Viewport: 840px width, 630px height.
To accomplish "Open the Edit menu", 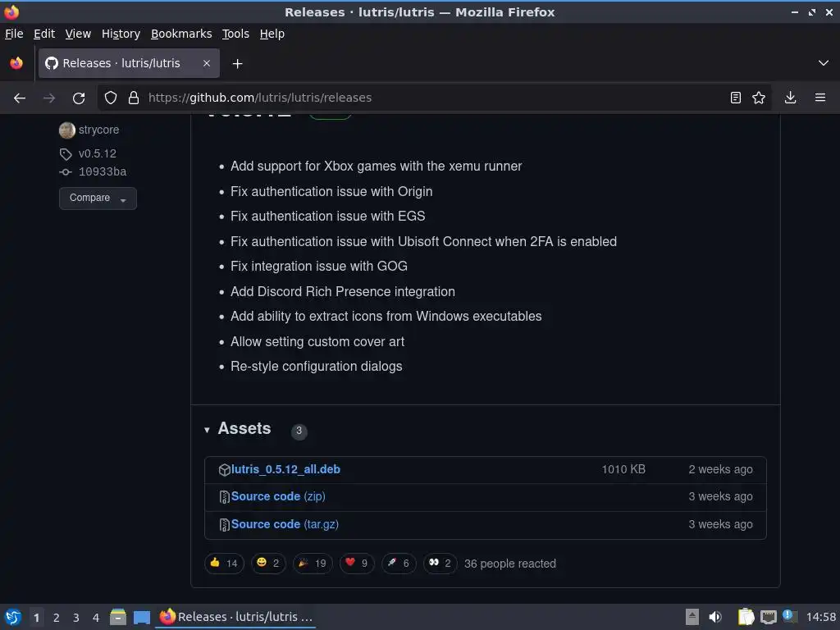I will (x=44, y=34).
